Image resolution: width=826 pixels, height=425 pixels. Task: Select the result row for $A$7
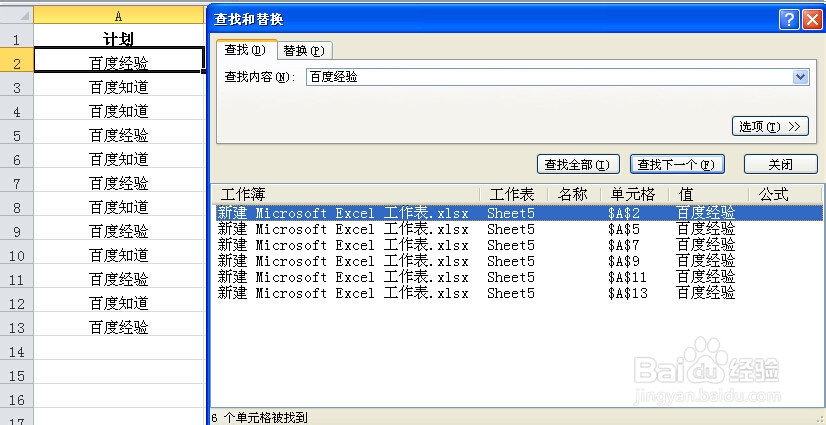pos(518,245)
